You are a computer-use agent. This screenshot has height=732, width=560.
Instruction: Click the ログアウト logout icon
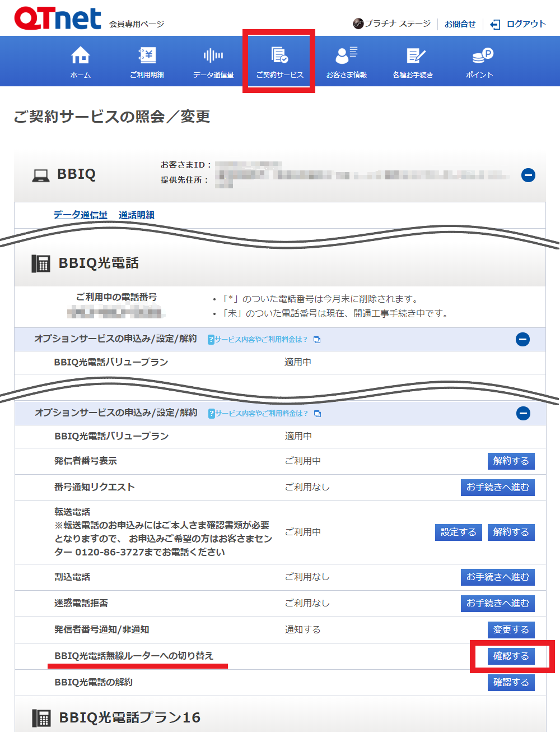pyautogui.click(x=495, y=24)
